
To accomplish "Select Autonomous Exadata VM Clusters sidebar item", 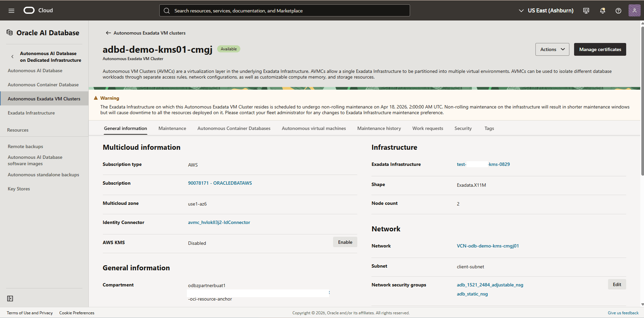I will click(44, 99).
